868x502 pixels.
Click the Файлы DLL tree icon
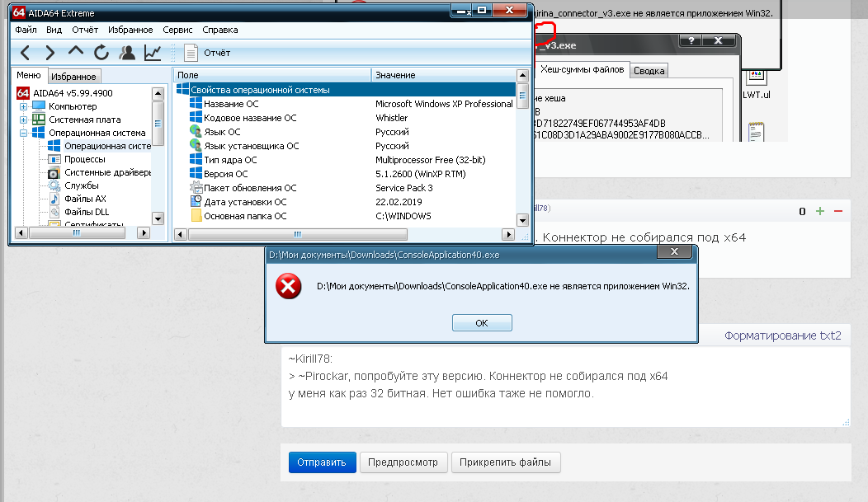click(54, 212)
